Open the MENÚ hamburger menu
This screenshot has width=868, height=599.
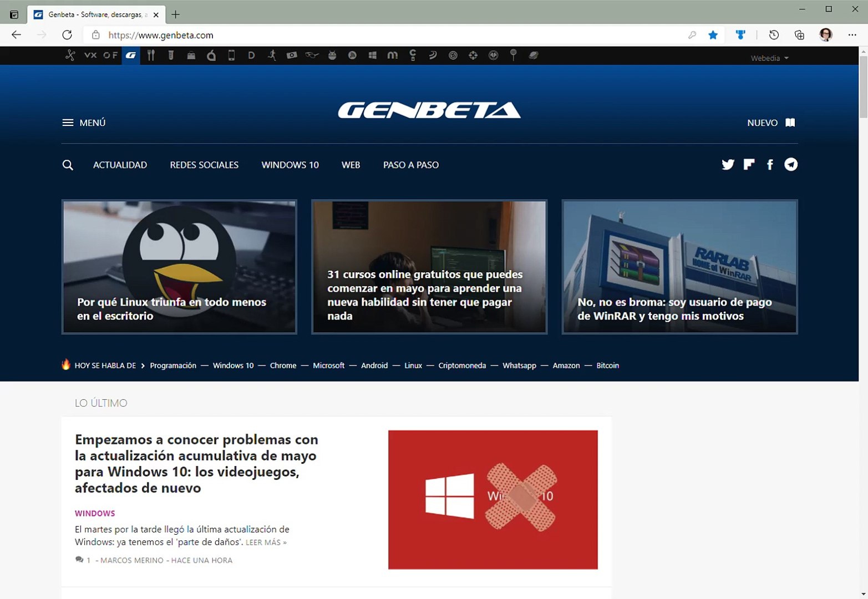point(84,123)
